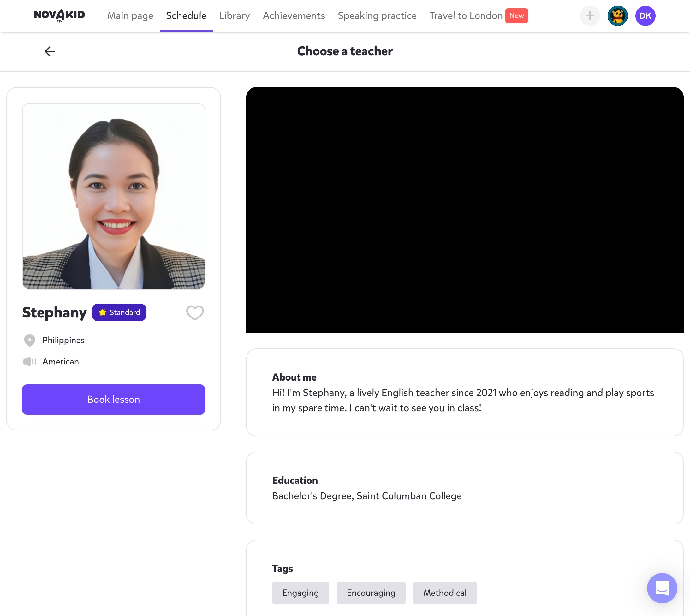
Task: Favorite Stephany with the heart icon
Action: pyautogui.click(x=195, y=312)
